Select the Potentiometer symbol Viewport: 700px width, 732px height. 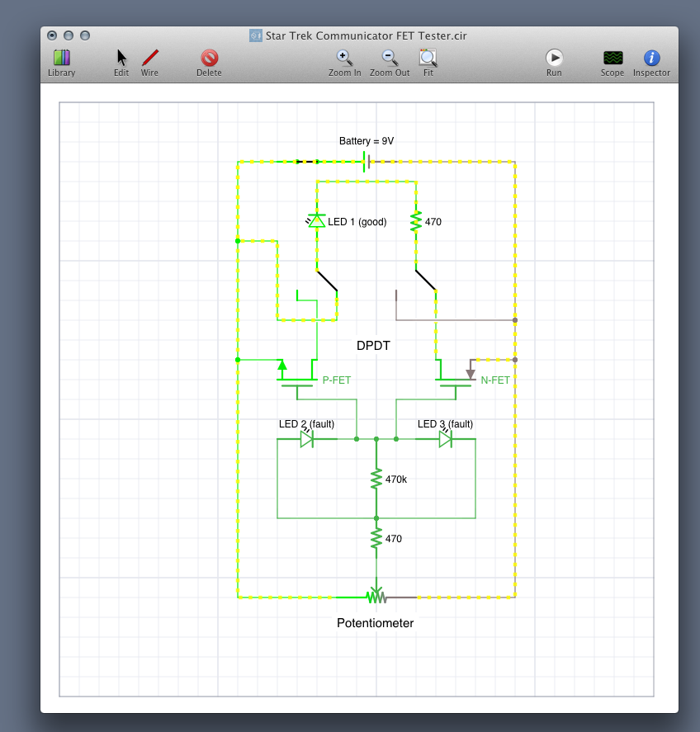tap(376, 596)
